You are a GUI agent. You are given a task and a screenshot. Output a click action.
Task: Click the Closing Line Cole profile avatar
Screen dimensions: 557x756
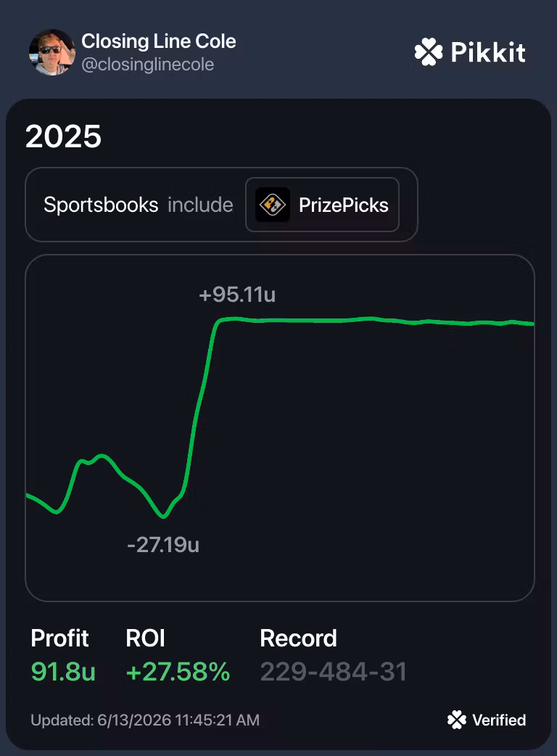(52, 52)
